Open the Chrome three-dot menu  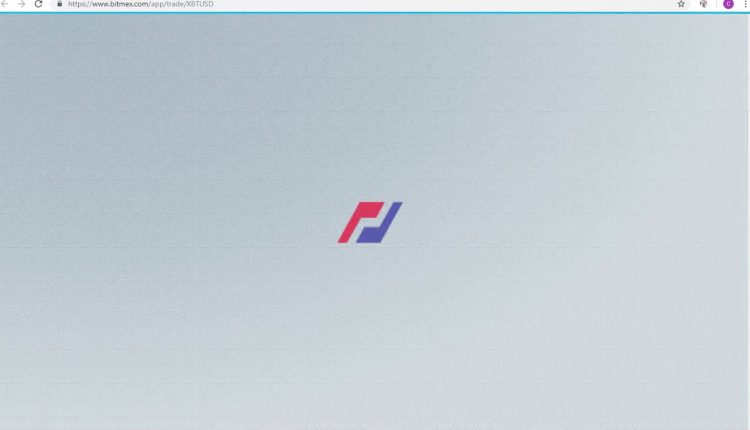(745, 4)
